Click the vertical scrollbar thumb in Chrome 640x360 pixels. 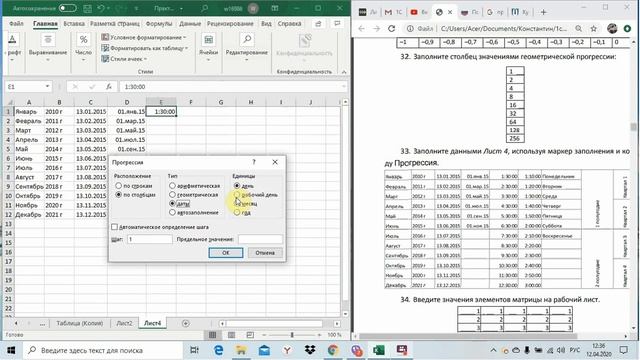coord(633,127)
